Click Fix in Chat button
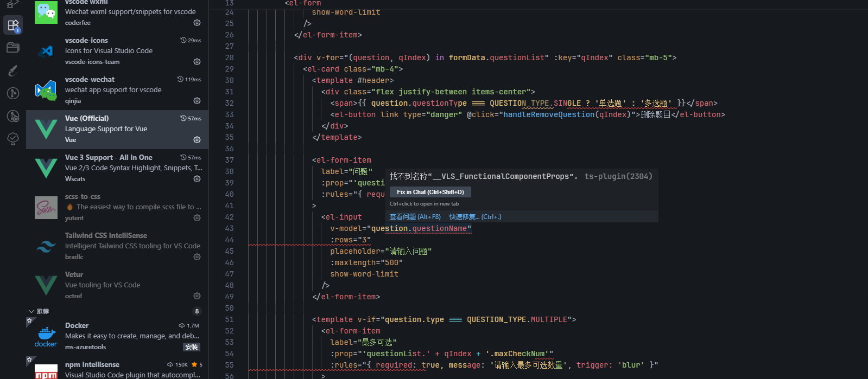868x379 pixels. [x=430, y=192]
